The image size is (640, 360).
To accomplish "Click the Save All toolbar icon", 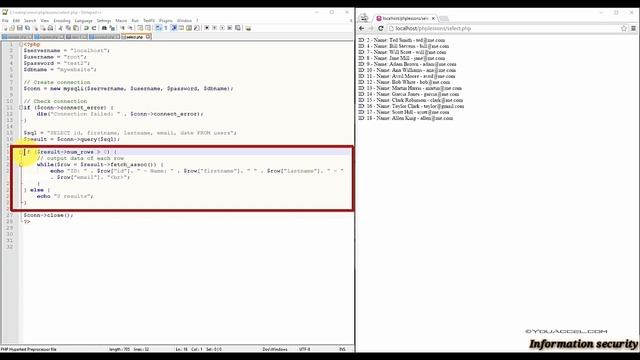I will (x=27, y=28).
